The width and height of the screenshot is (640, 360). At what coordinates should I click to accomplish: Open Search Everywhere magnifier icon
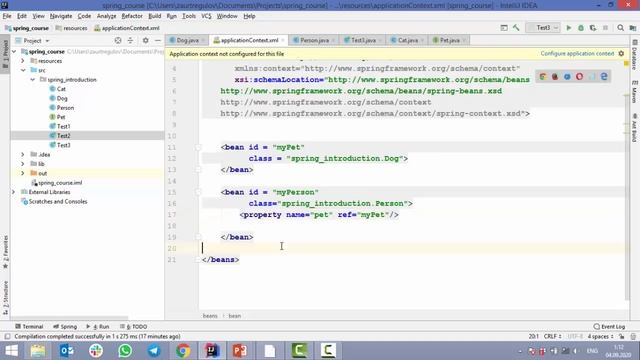coord(620,28)
